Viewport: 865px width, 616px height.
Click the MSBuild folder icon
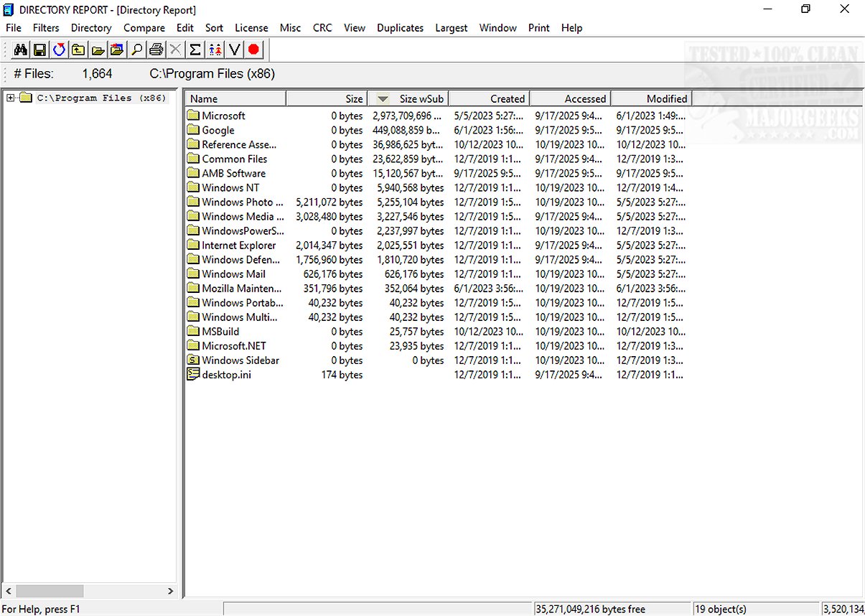[193, 331]
